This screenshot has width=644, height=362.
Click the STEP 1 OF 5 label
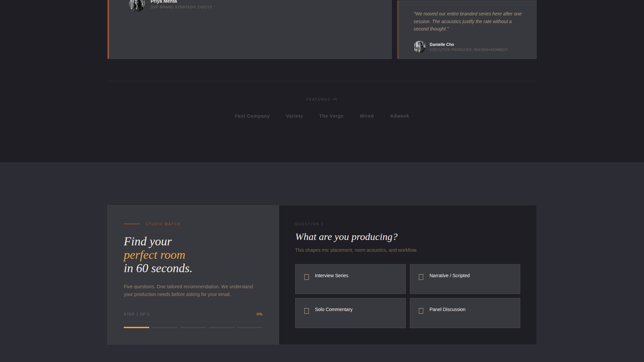(x=136, y=314)
